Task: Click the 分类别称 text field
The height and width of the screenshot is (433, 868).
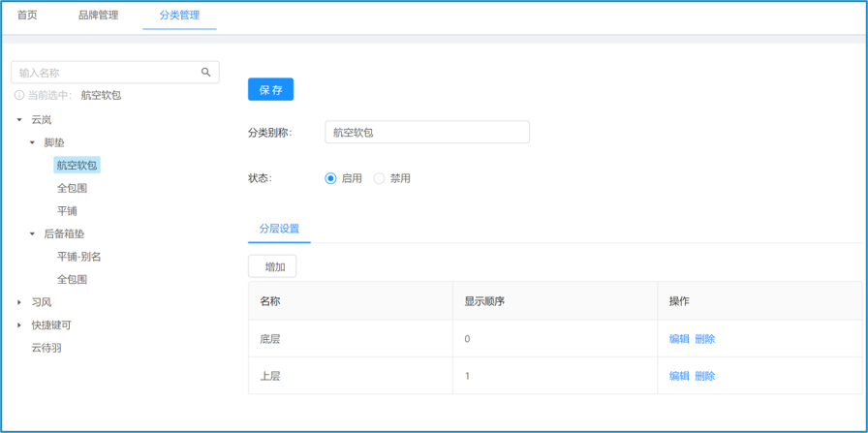Action: 426,133
